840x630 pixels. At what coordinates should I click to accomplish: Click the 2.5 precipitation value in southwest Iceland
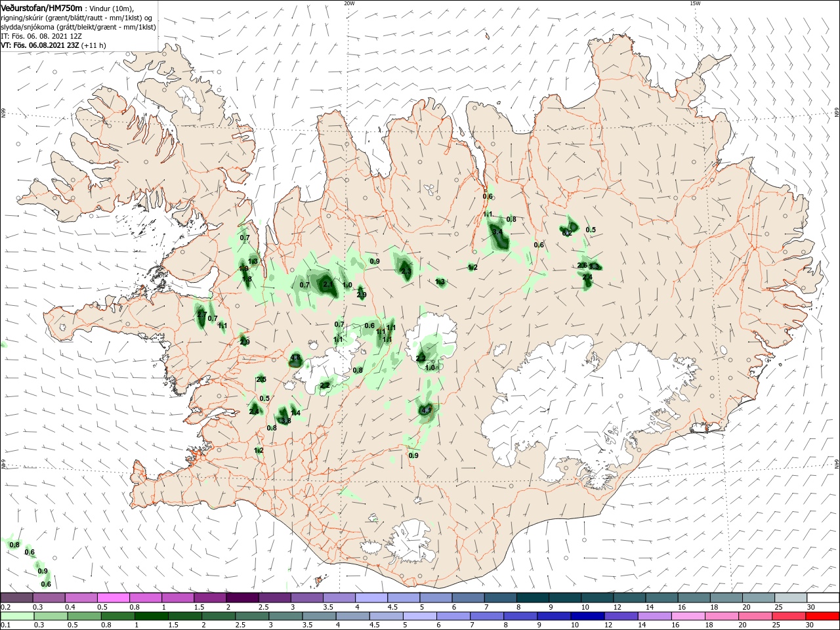[261, 379]
